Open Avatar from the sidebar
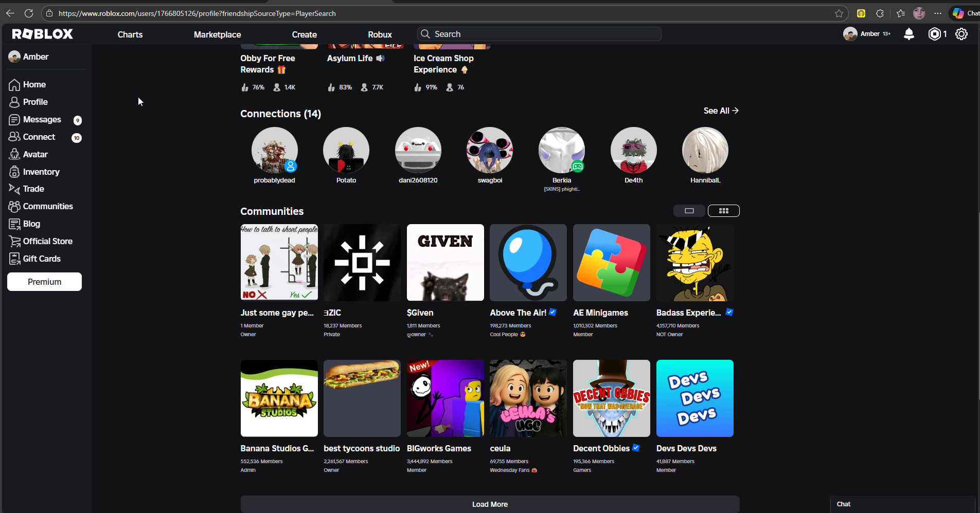The image size is (980, 513). pos(35,154)
